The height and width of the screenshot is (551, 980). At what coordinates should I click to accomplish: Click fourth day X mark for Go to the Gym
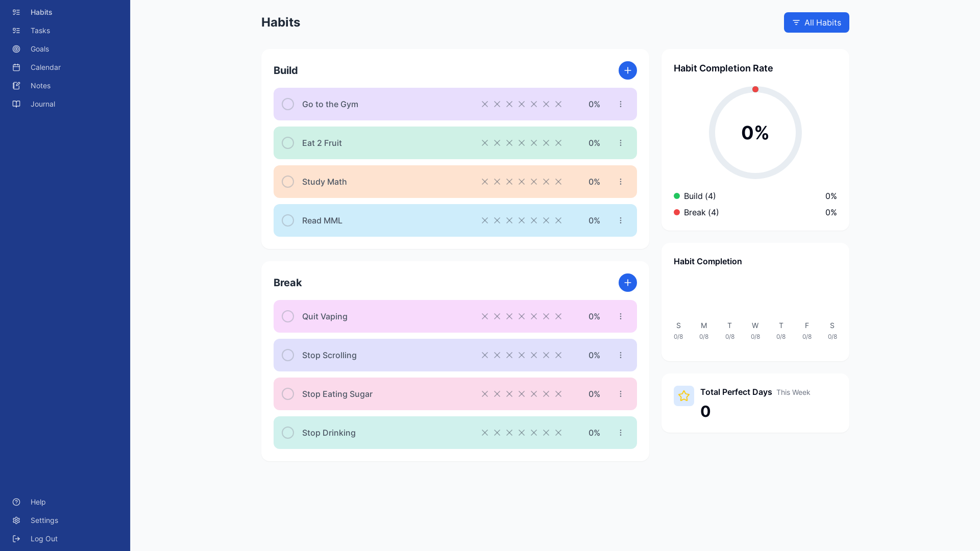(522, 104)
